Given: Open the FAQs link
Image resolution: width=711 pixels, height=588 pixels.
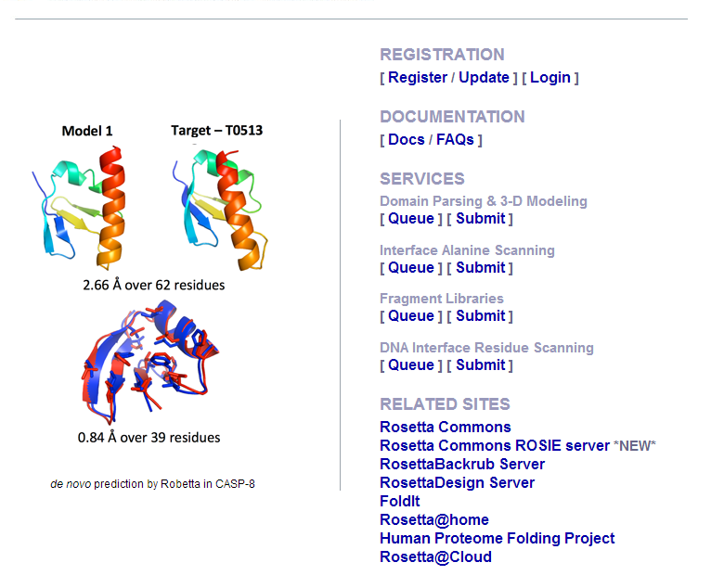Looking at the screenshot, I should click(x=455, y=140).
